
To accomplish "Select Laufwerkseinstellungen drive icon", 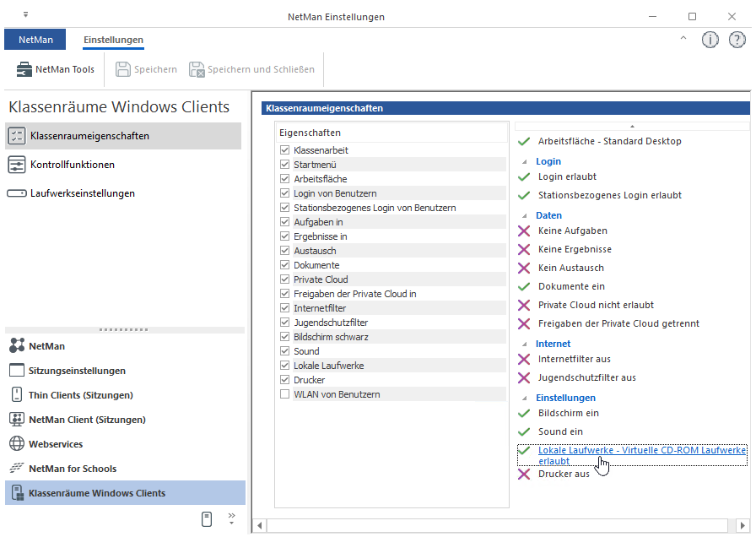I will 17,193.
